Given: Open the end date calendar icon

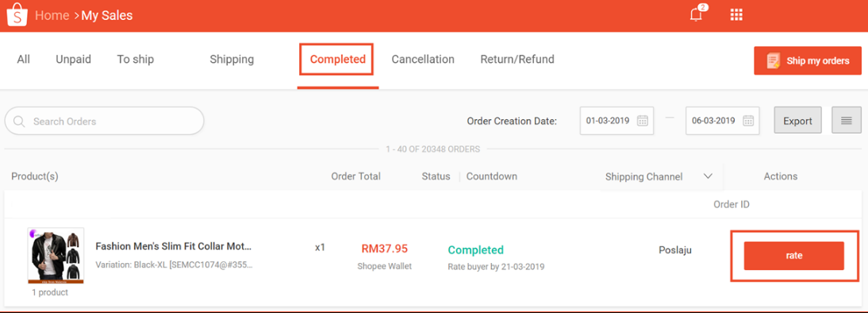Looking at the screenshot, I should click(x=748, y=121).
